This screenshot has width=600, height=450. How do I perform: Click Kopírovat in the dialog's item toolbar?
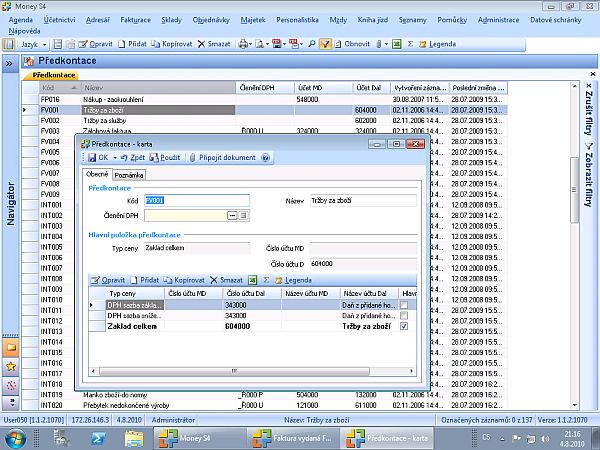pyautogui.click(x=184, y=280)
